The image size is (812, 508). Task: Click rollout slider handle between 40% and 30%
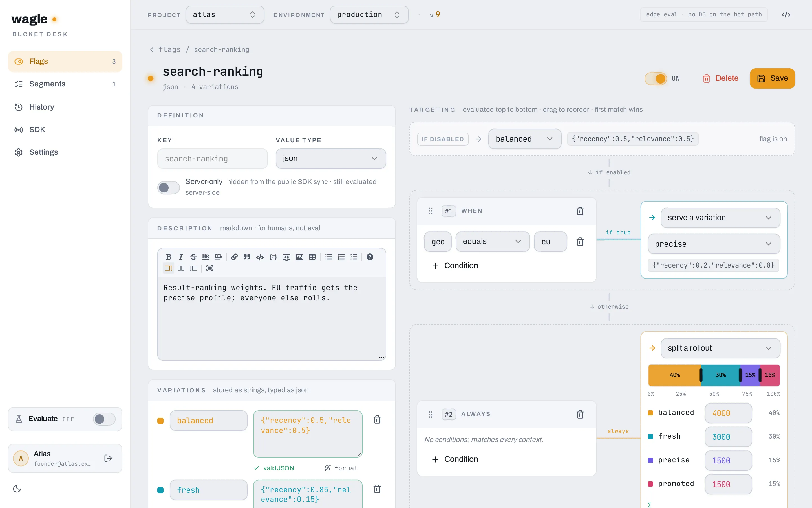tap(701, 375)
